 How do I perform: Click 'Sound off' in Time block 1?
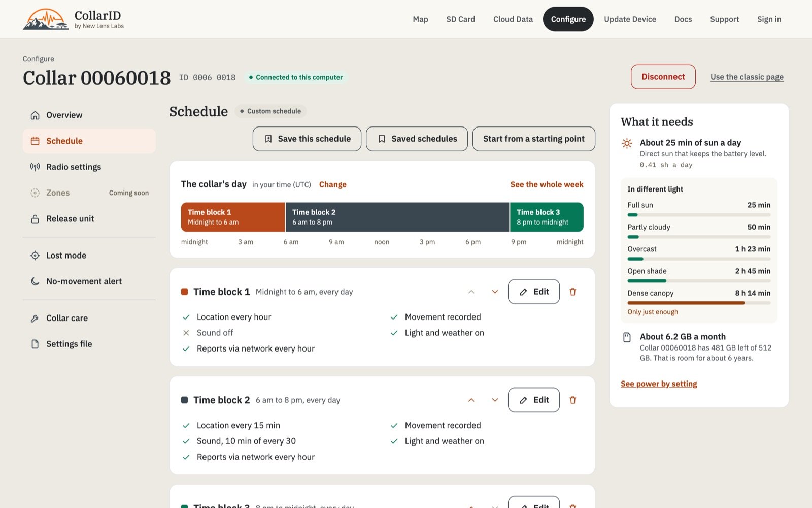coord(215,333)
